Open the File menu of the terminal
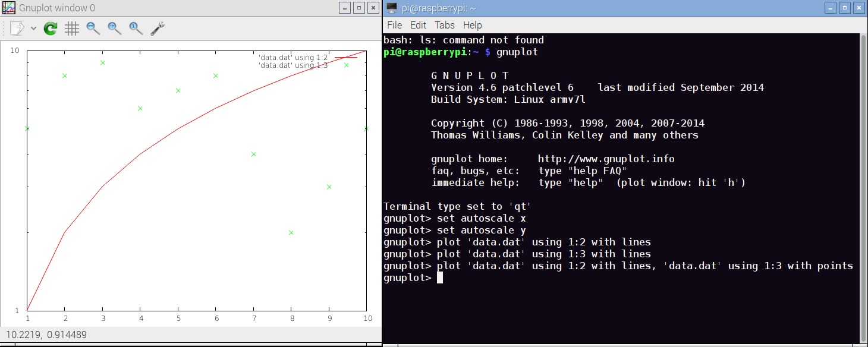 pyautogui.click(x=394, y=25)
